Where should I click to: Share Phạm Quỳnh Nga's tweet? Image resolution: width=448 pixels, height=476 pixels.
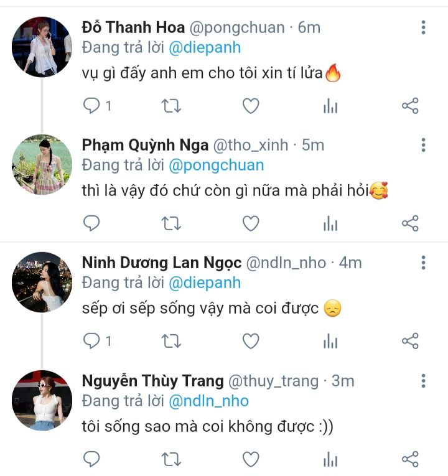(x=410, y=223)
